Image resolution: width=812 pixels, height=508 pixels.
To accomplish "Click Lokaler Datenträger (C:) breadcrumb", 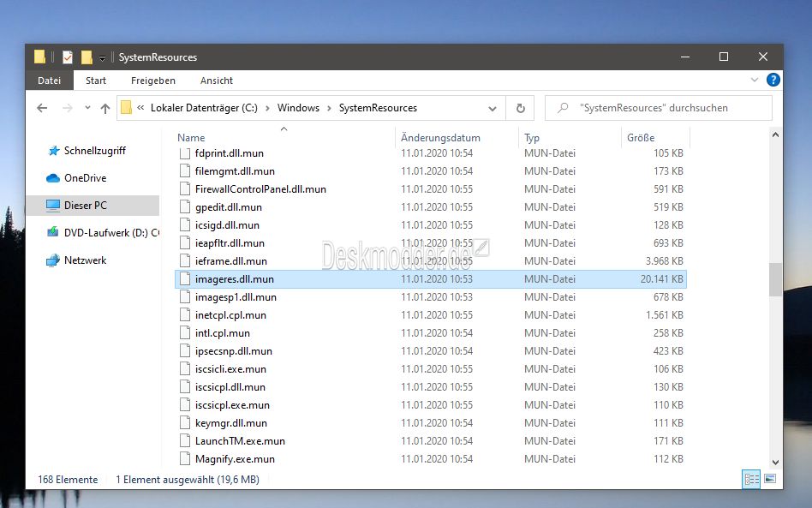I will pos(204,108).
